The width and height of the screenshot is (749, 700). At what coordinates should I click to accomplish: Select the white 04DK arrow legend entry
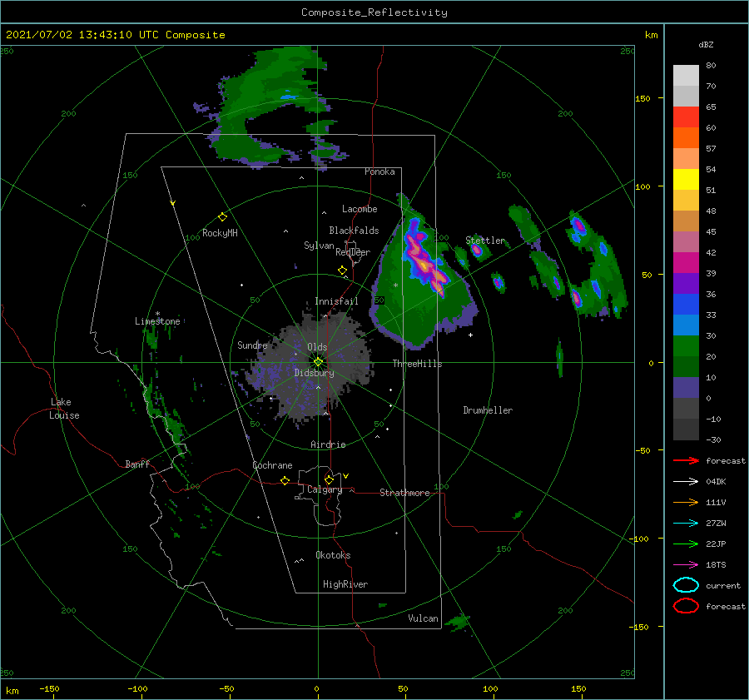pos(686,482)
